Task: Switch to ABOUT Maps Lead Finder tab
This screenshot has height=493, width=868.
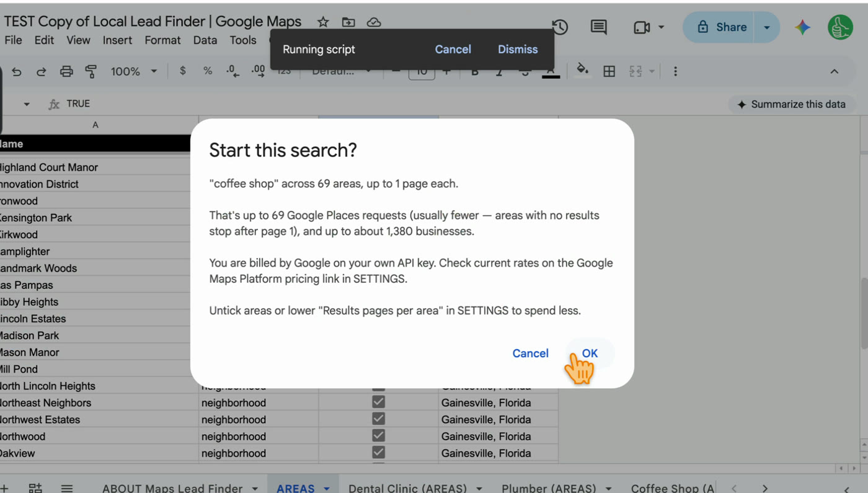Action: [172, 488]
